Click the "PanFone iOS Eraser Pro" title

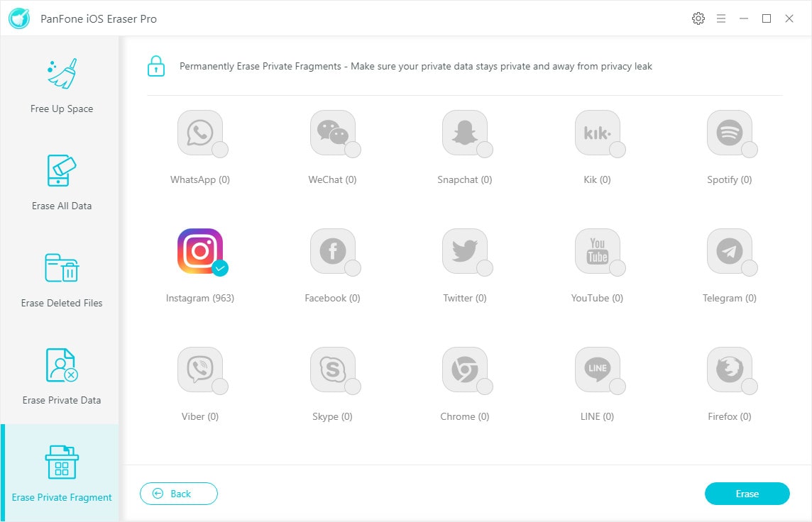point(99,18)
